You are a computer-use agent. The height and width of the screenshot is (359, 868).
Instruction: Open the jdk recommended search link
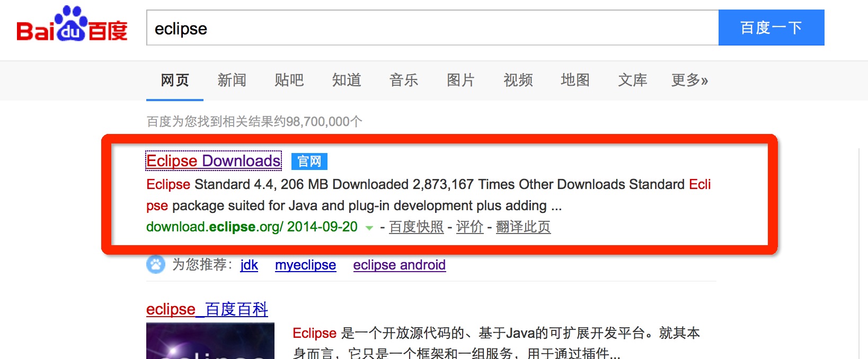(x=249, y=265)
